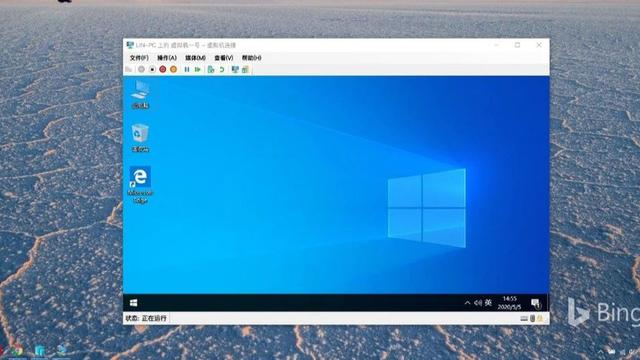Open the VM clock showing 14:55
Image resolution: width=640 pixels, height=360 pixels.
point(509,303)
